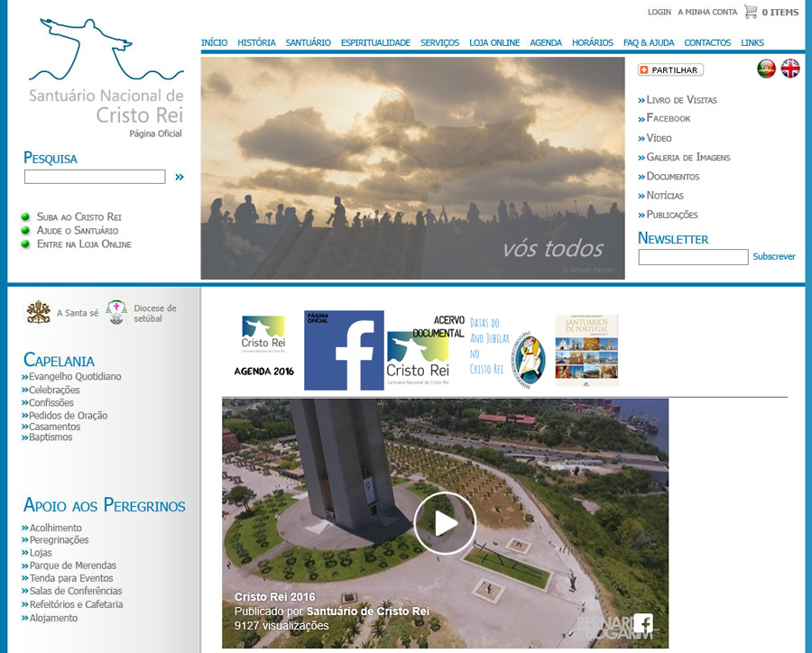Click the sunset hero banner image
Screen dimensions: 812x653
[412, 168]
